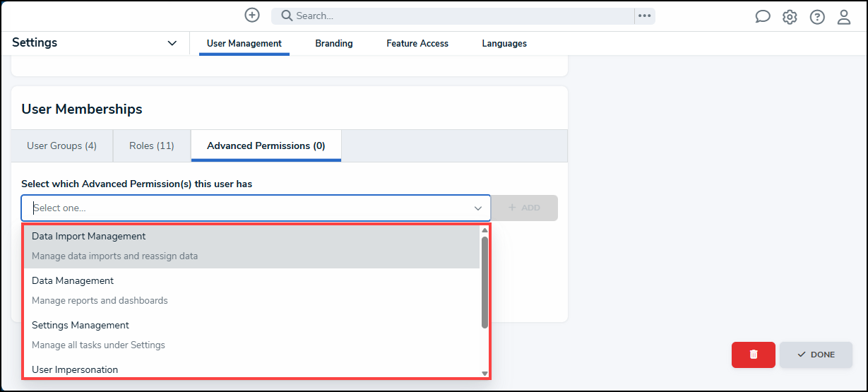Choose User Impersonation option
Viewport: 868px width, 392px height.
251,368
